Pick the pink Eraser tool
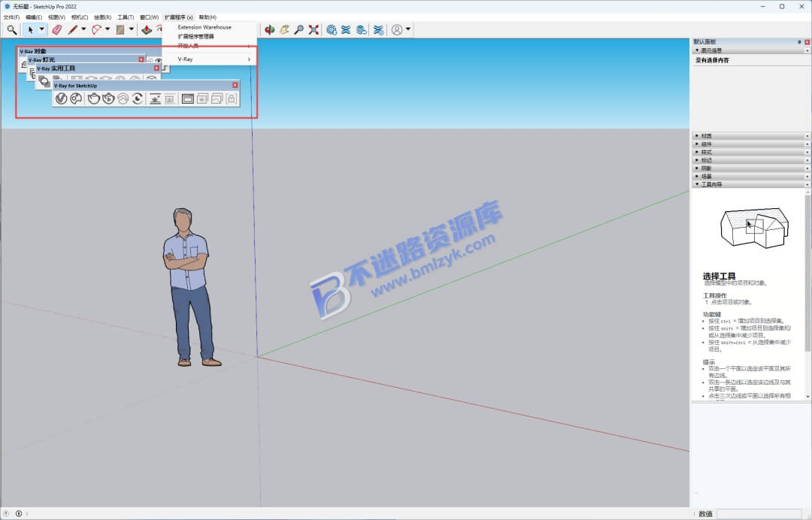812x520 pixels. click(56, 30)
